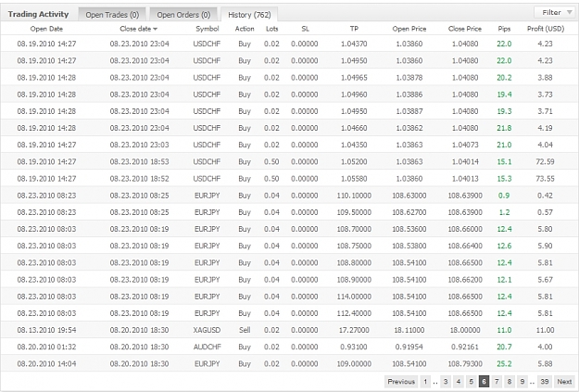Click TP value 1.05580
Viewport: 579px width, 392px height.
(x=354, y=179)
